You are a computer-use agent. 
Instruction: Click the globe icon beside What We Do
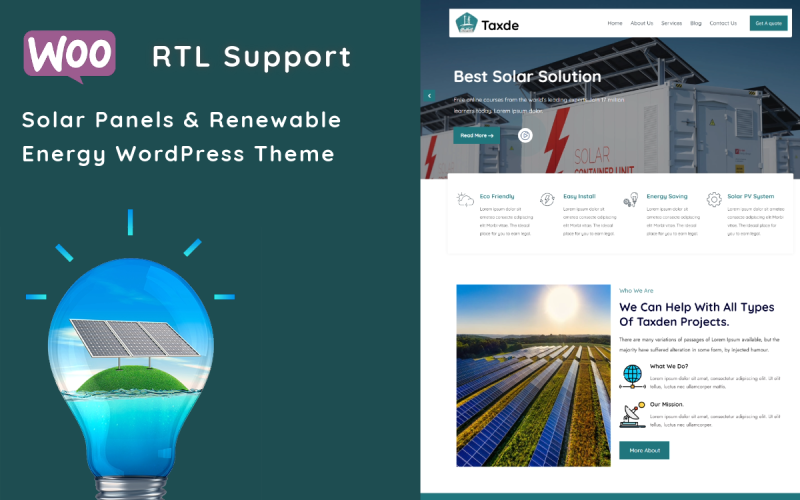[631, 375]
